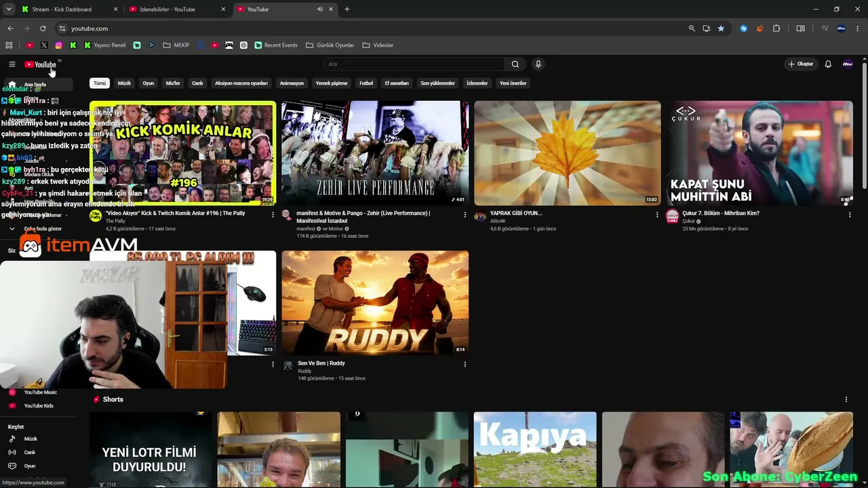Open the X (Twitter) bookmark
868x488 pixels.
[x=44, y=45]
